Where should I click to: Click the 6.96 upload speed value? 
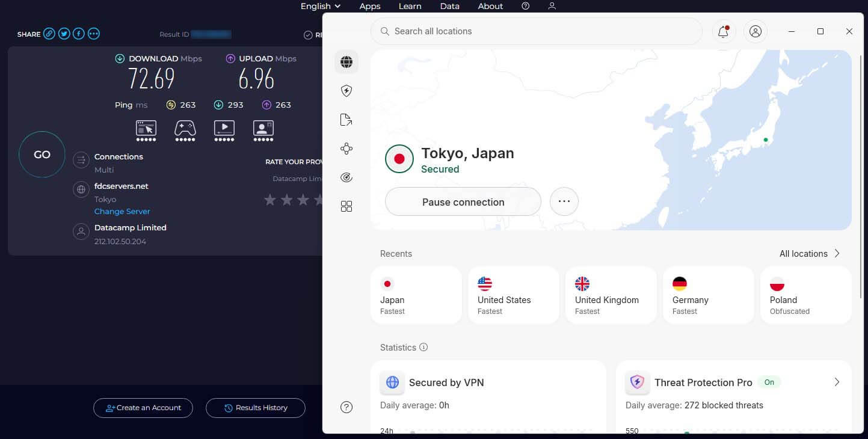(x=256, y=79)
